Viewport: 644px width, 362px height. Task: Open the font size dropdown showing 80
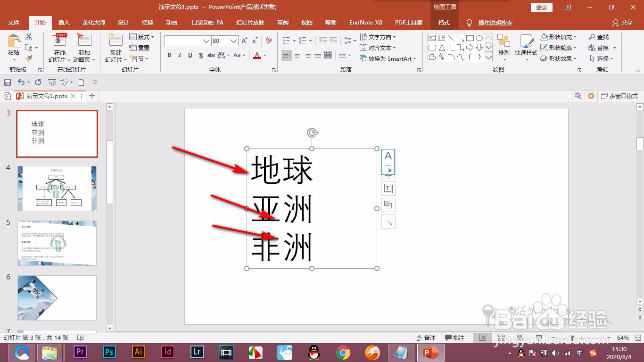pos(234,41)
